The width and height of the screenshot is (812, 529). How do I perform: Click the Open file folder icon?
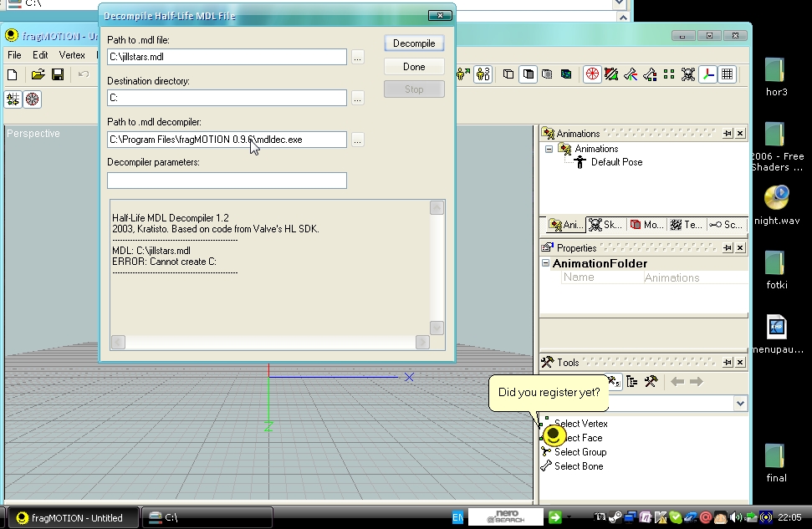click(x=38, y=74)
